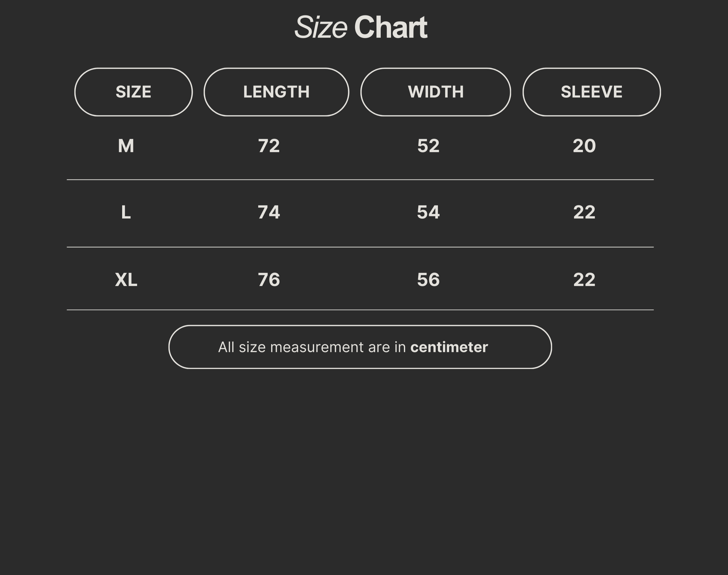Click the italic word Size in title
This screenshot has width=728, height=575.
click(321, 27)
